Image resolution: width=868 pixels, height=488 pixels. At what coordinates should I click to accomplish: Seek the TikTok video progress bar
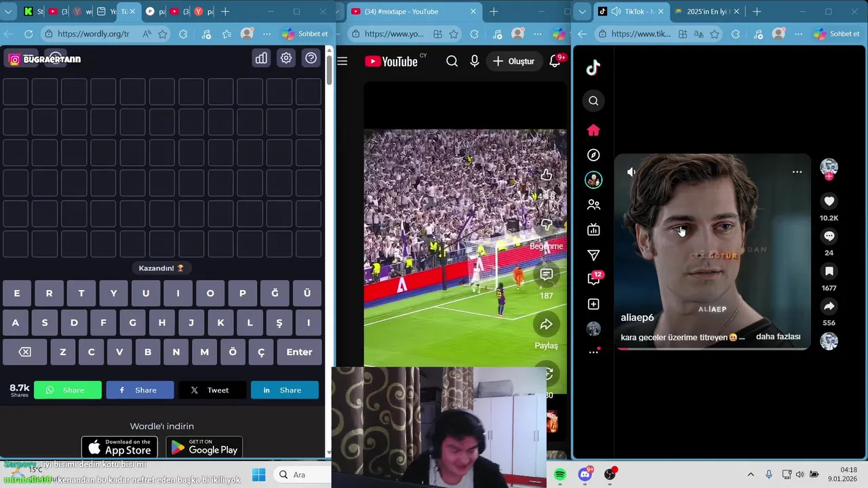[712, 348]
